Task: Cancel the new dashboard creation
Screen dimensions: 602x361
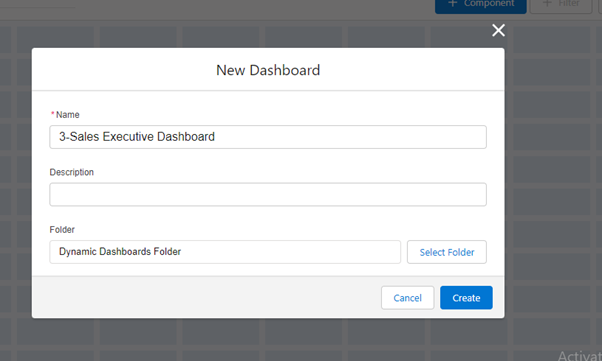Action: (x=407, y=298)
